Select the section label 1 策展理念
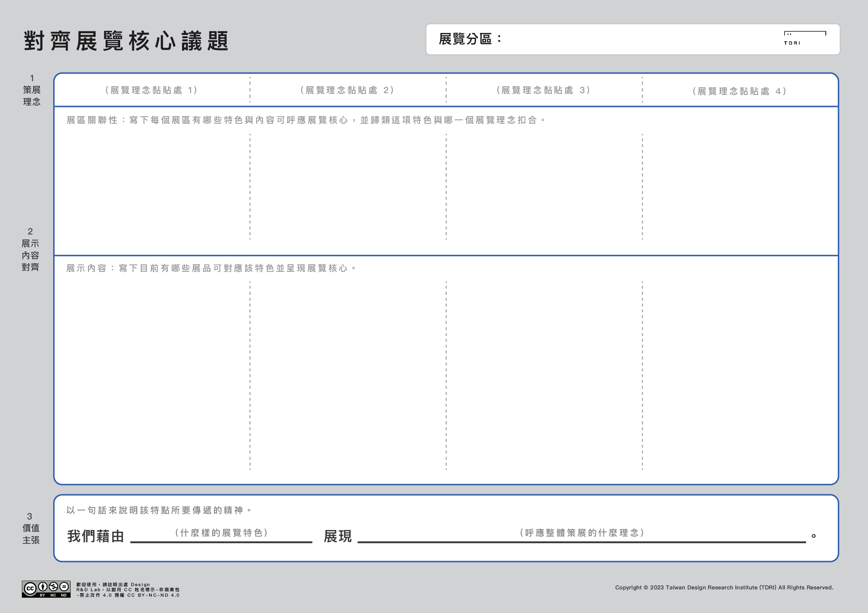The image size is (868, 613). (32, 91)
